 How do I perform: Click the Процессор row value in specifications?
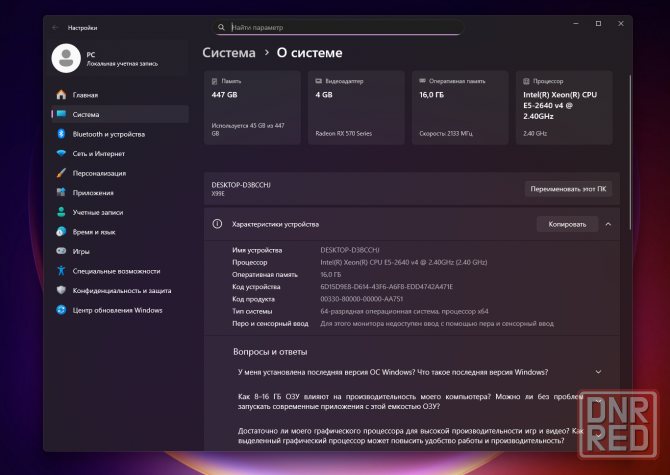coord(404,262)
